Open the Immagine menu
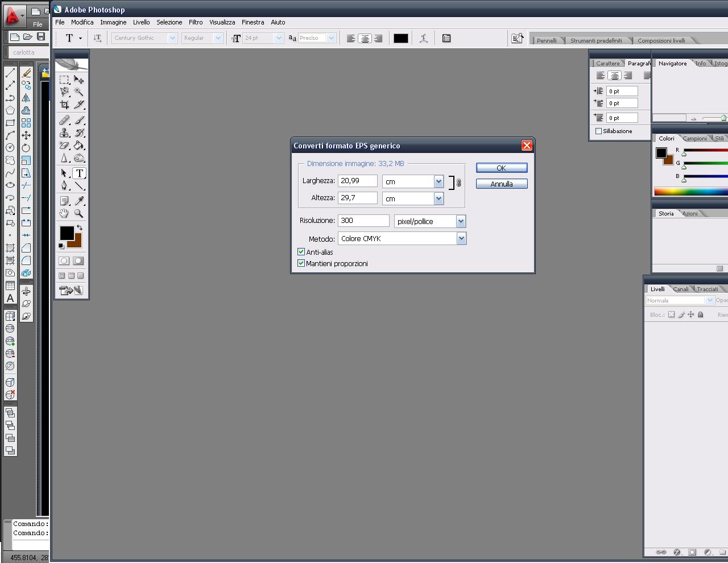 click(x=113, y=22)
